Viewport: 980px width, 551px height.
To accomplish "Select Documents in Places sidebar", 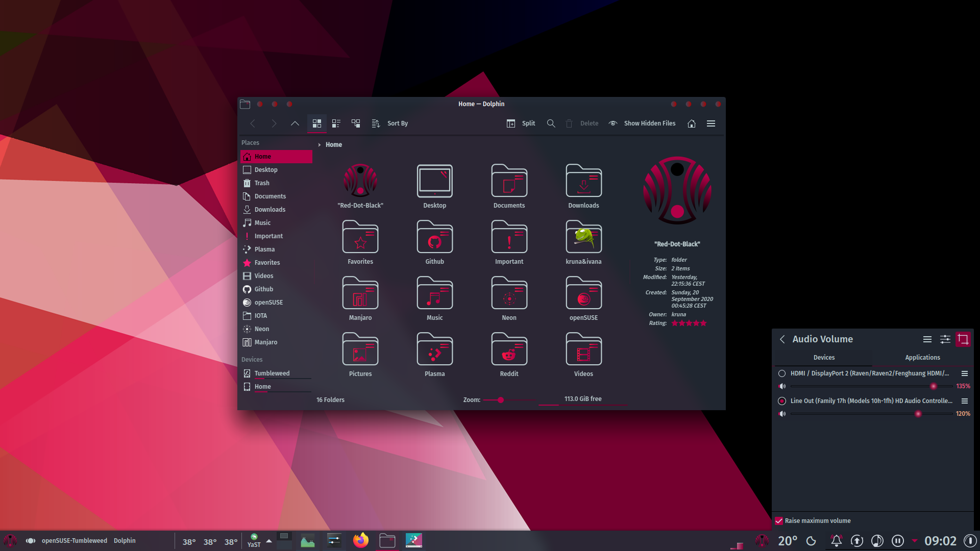I will click(276, 196).
